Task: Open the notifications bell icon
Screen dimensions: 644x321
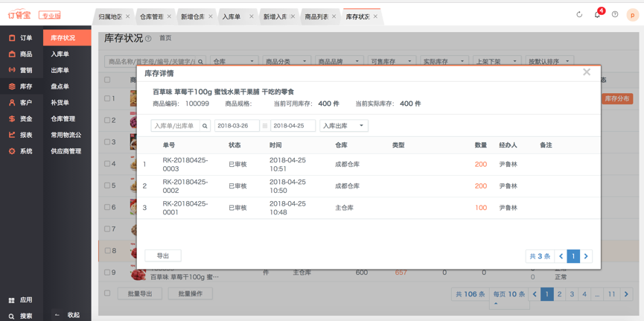Action: pos(597,15)
